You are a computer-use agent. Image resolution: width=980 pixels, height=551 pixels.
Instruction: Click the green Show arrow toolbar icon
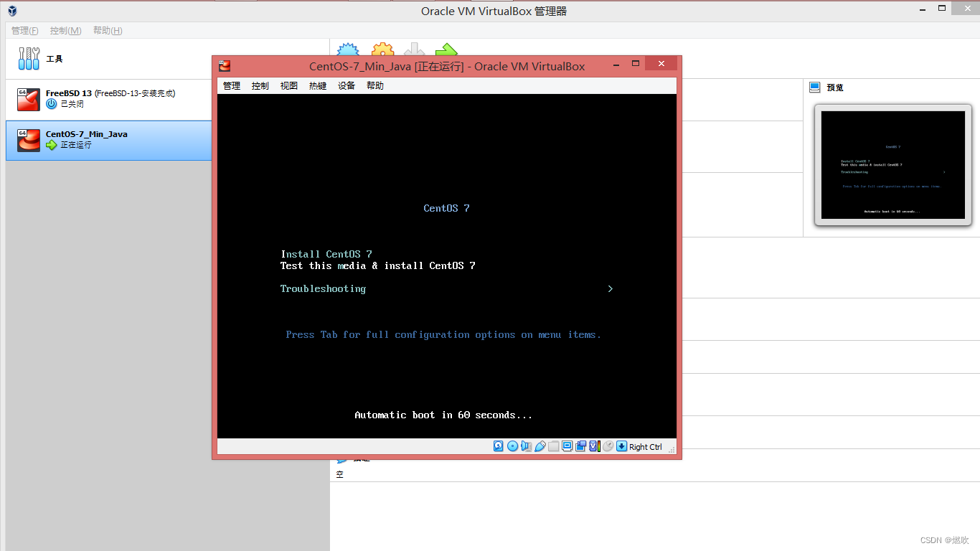click(446, 50)
